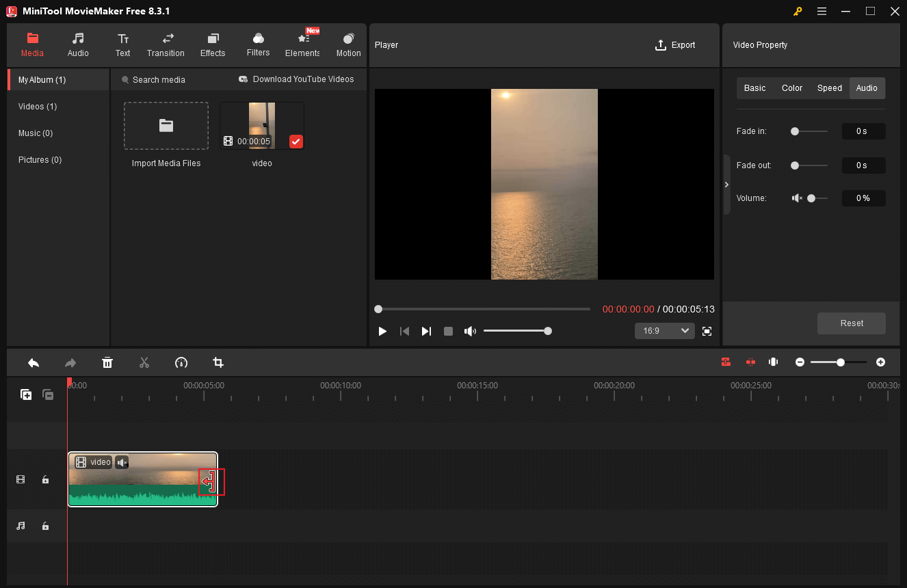Click the Reset button
907x588 pixels.
pos(851,323)
